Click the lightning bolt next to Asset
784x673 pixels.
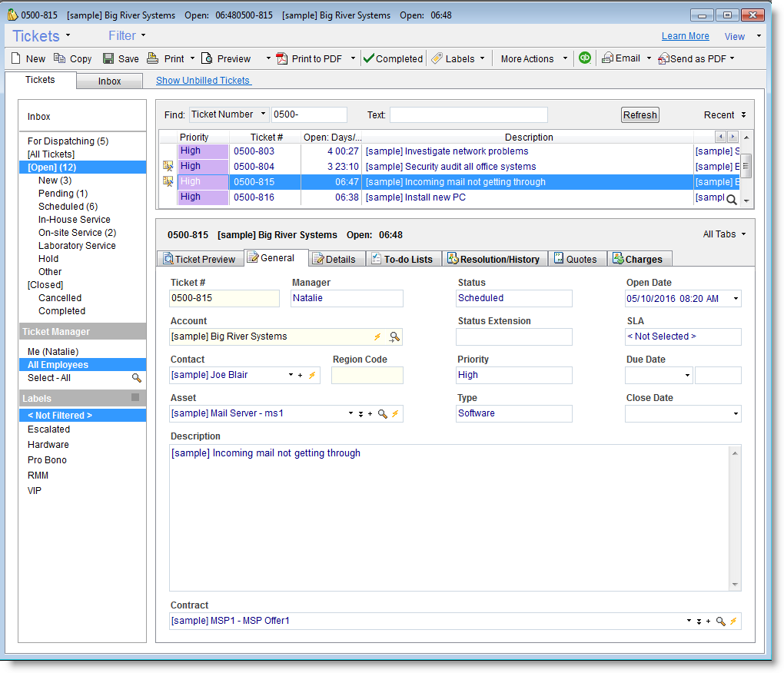(395, 413)
